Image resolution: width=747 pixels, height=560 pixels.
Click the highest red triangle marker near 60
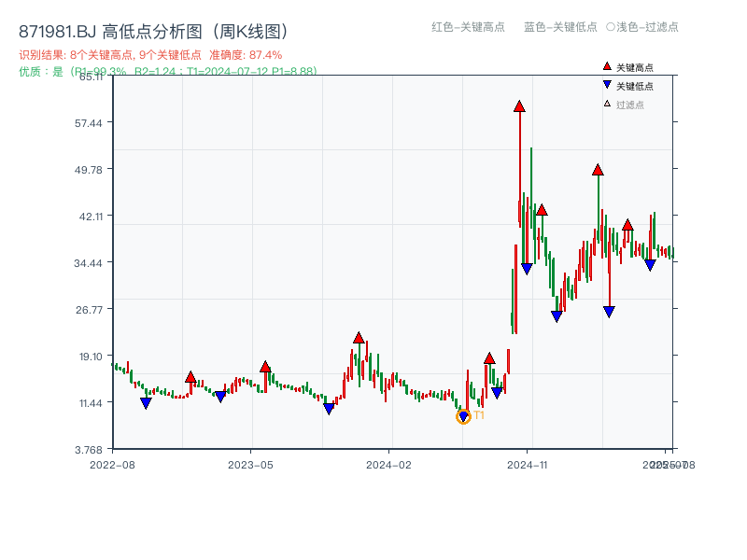click(x=519, y=105)
